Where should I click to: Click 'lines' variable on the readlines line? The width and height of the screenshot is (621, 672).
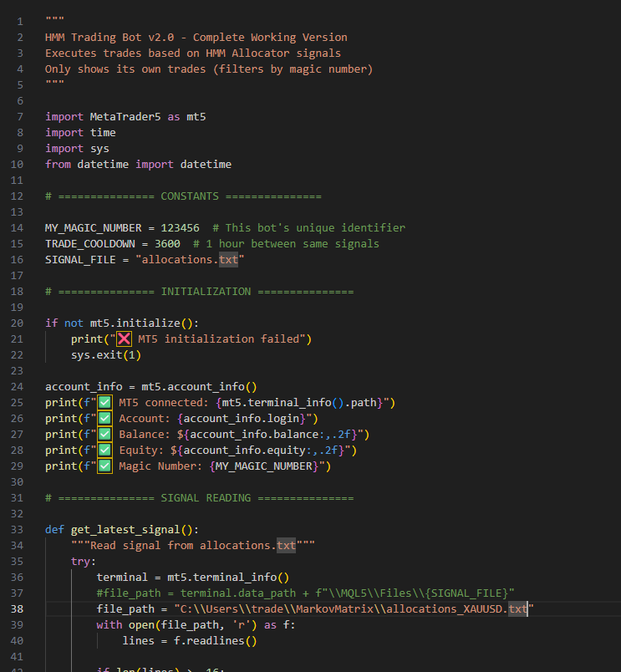138,641
